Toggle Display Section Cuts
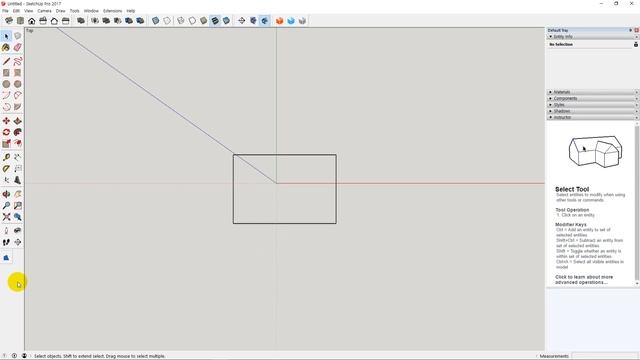This screenshot has height=360, width=640. [264, 21]
